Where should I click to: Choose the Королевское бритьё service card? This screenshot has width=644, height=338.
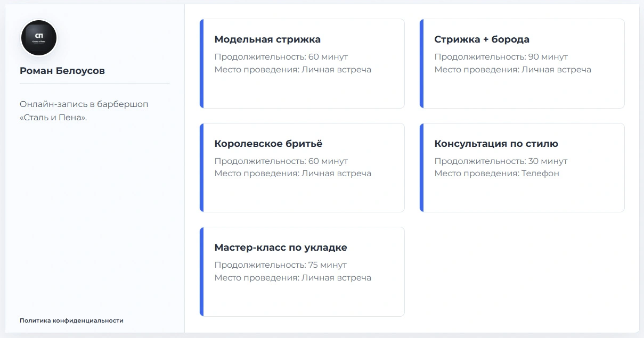(x=302, y=168)
